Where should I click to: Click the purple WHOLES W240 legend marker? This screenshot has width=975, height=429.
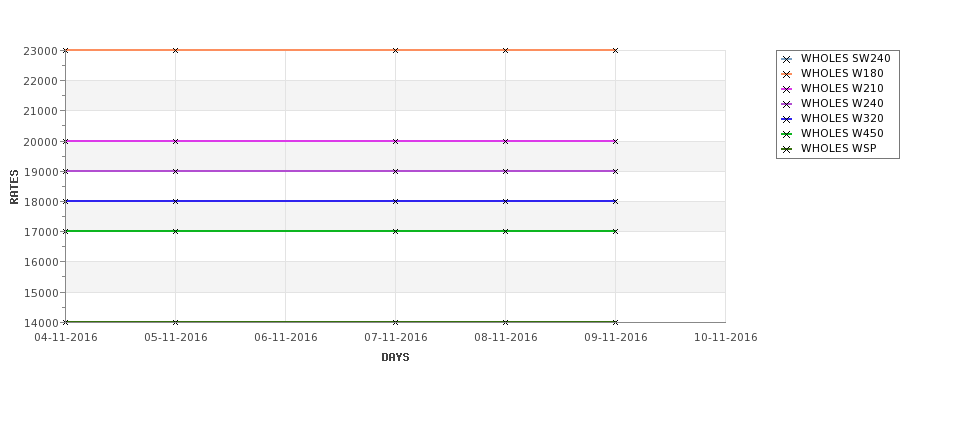coord(787,104)
